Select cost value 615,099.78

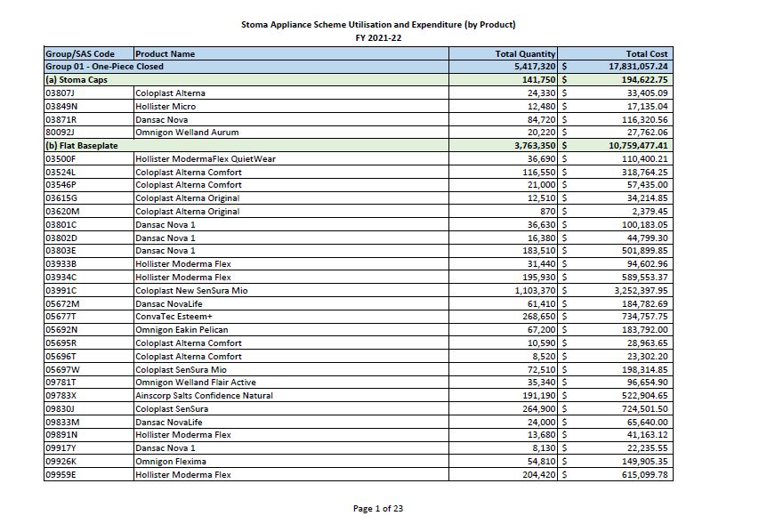tap(615, 475)
